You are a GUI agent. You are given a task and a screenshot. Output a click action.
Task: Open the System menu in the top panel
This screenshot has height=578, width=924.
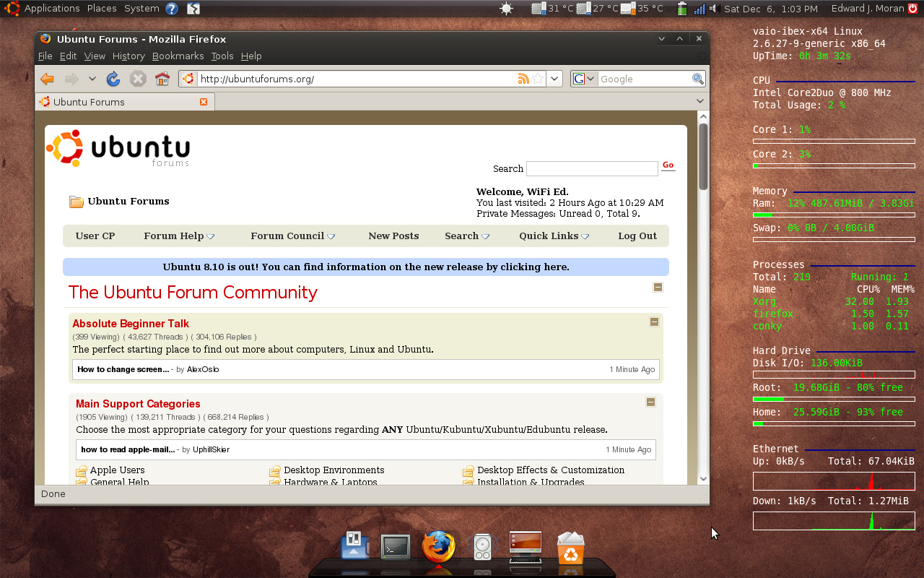click(x=141, y=9)
